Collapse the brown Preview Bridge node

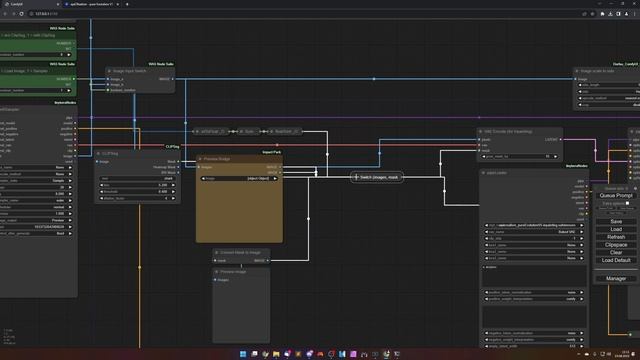pos(200,159)
